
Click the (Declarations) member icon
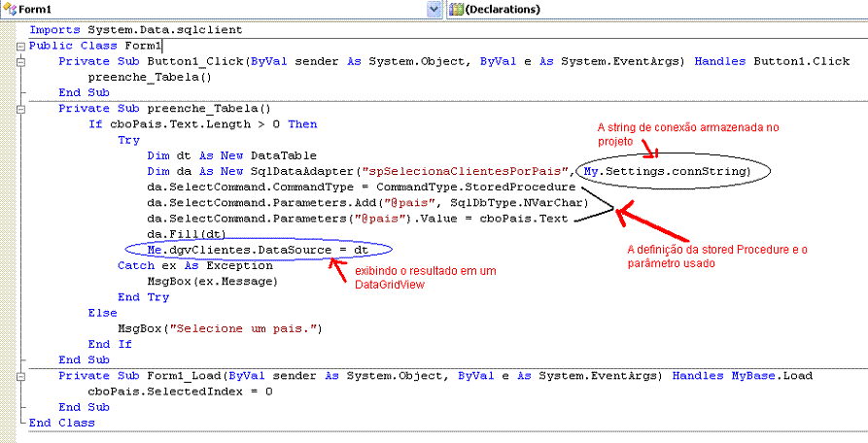tap(456, 9)
